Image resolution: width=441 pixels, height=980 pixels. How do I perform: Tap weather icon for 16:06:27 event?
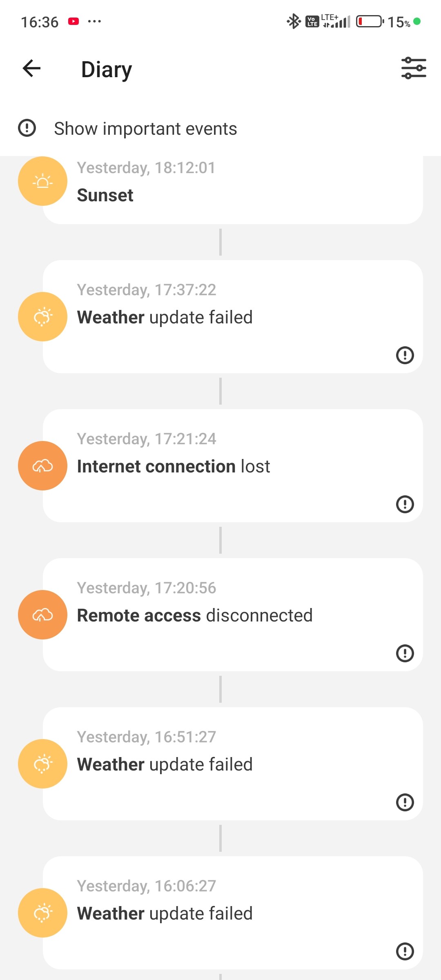[x=42, y=913]
